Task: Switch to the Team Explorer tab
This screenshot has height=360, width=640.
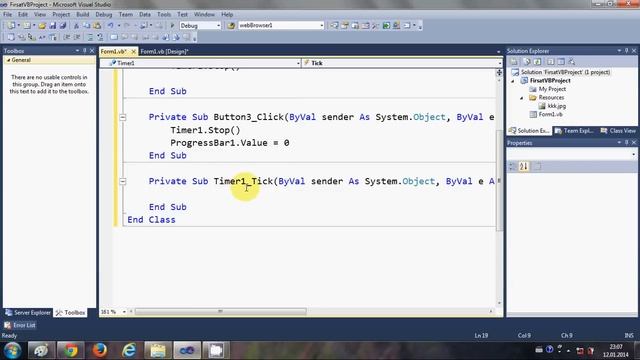Action: coord(574,131)
